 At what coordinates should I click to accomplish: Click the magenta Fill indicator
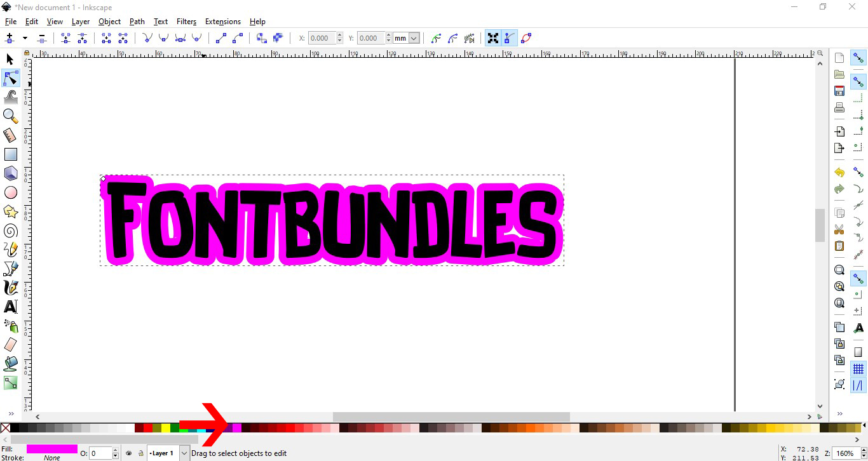click(52, 449)
